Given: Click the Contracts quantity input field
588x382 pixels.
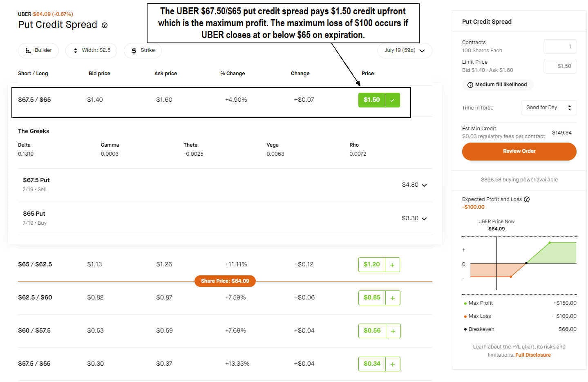Looking at the screenshot, I should 560,47.
